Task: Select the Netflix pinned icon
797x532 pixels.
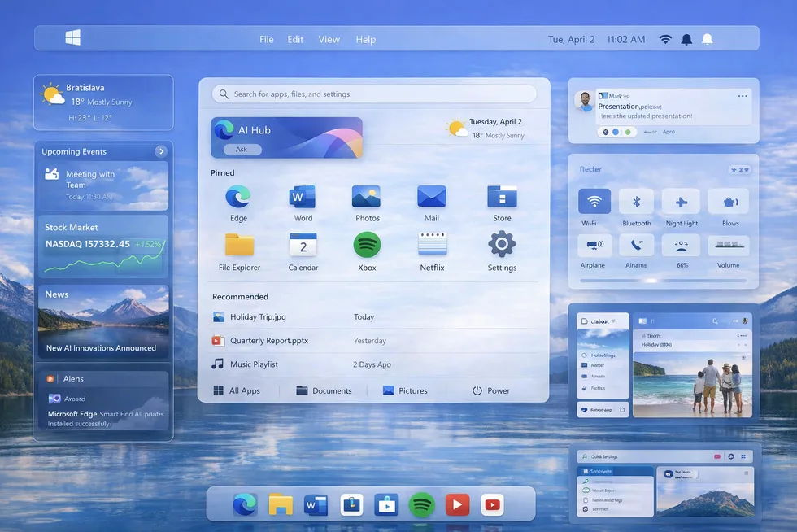Action: [431, 245]
